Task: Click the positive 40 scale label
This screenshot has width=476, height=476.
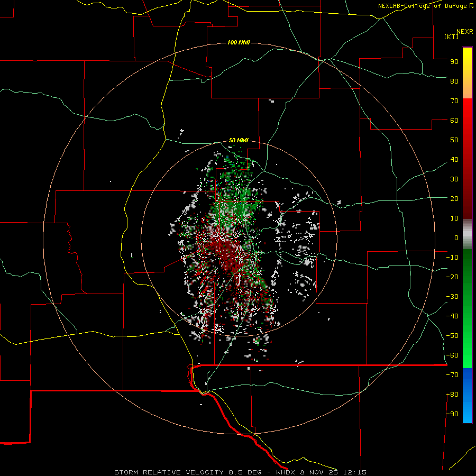Action: [x=454, y=159]
